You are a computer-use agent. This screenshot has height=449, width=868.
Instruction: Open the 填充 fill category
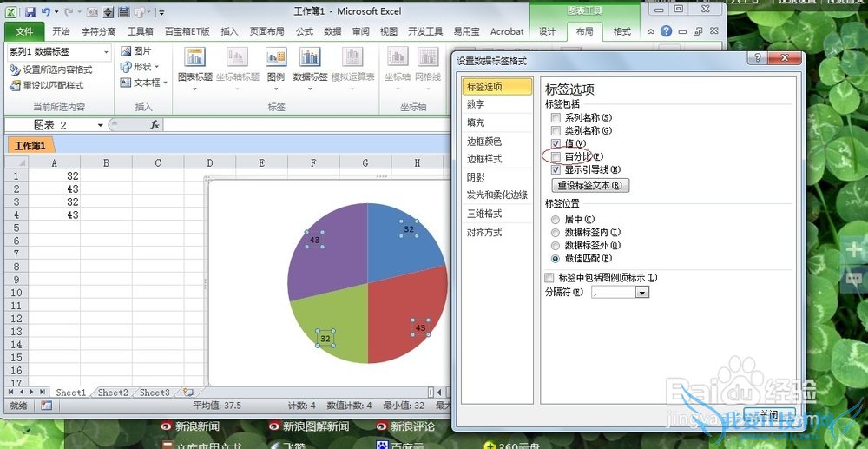pyautogui.click(x=476, y=122)
